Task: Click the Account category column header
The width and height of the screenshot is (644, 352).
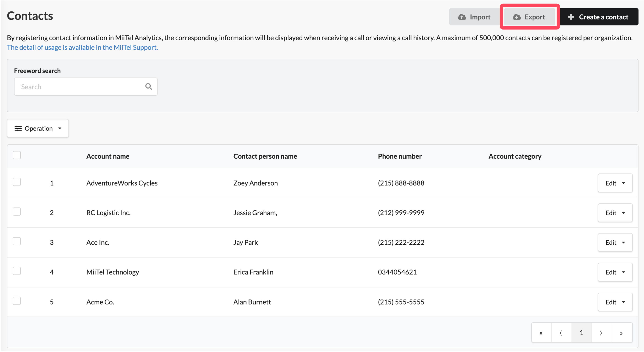Action: coord(515,156)
